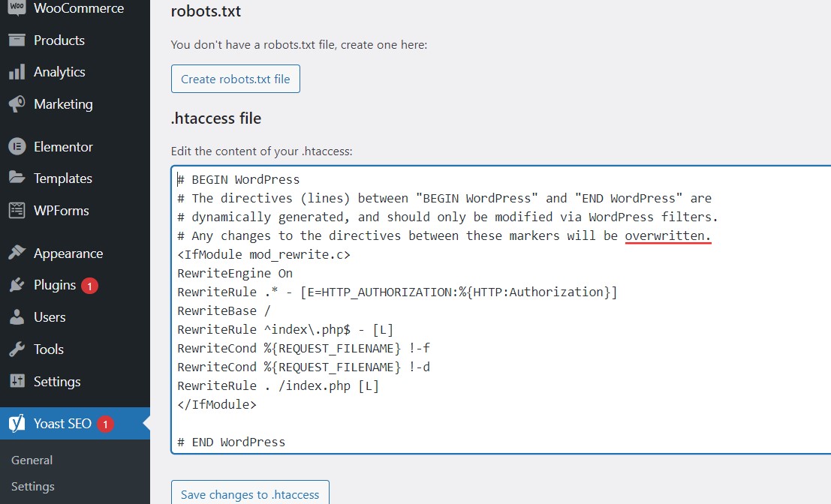Click the Analytics bar chart icon

[x=17, y=72]
